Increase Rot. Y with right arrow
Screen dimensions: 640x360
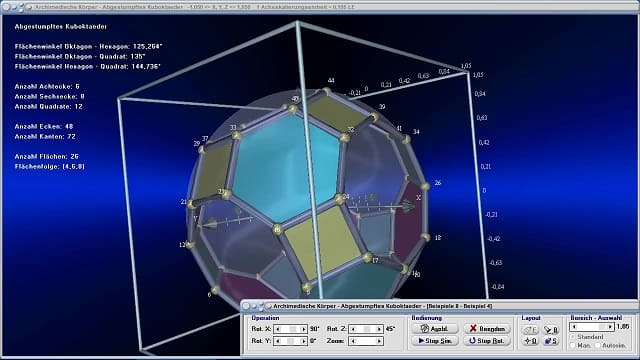tap(303, 341)
